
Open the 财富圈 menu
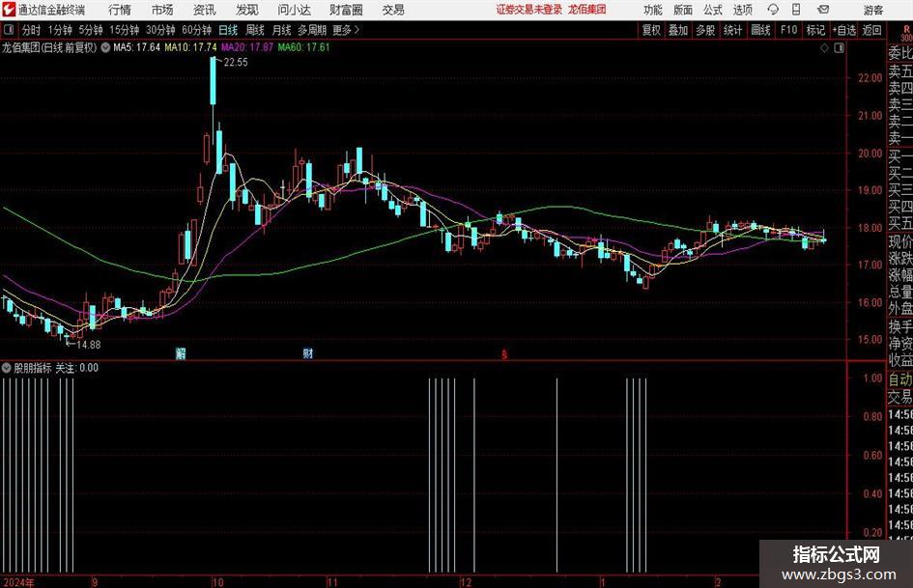[x=346, y=10]
